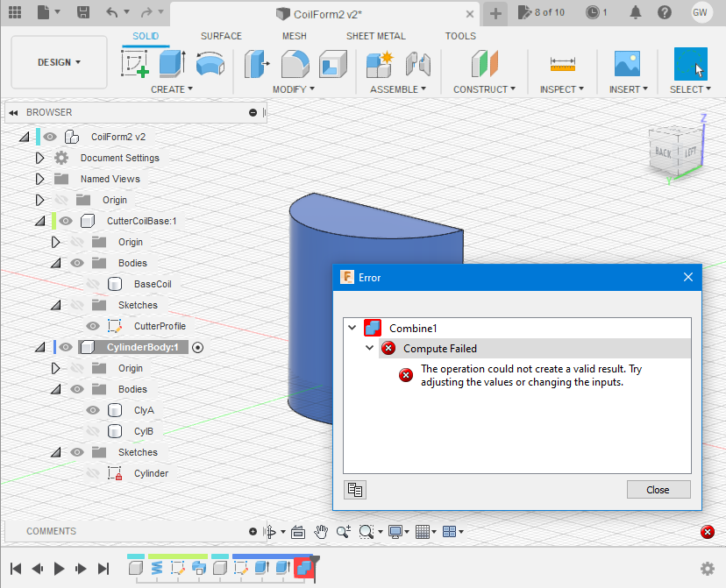This screenshot has height=588, width=726.
Task: Activate the Press Pull modify tool
Action: point(257,64)
